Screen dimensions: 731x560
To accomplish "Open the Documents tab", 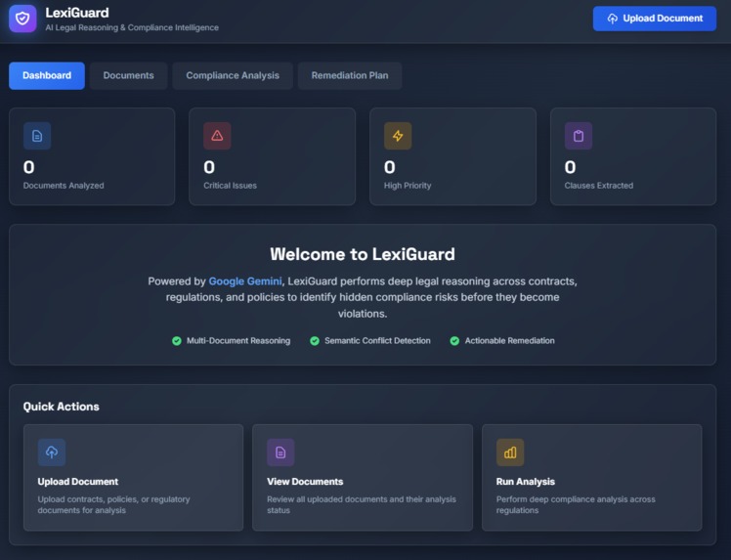I will (129, 75).
